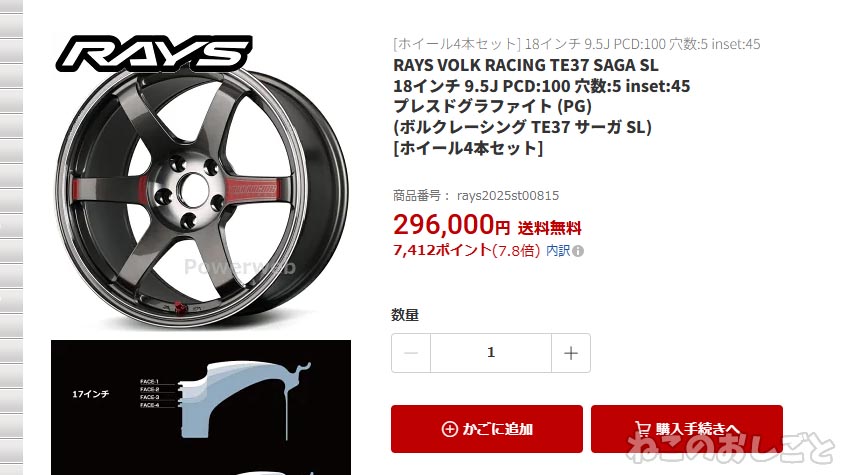The height and width of the screenshot is (475, 844).
Task: Click the RAYS logo on product image
Action: pos(154,53)
